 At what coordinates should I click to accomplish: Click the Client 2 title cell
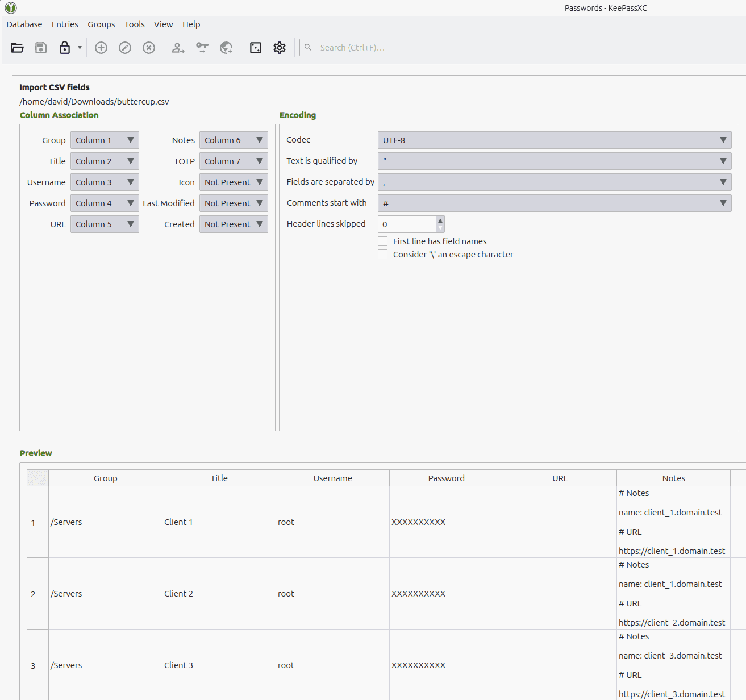219,594
